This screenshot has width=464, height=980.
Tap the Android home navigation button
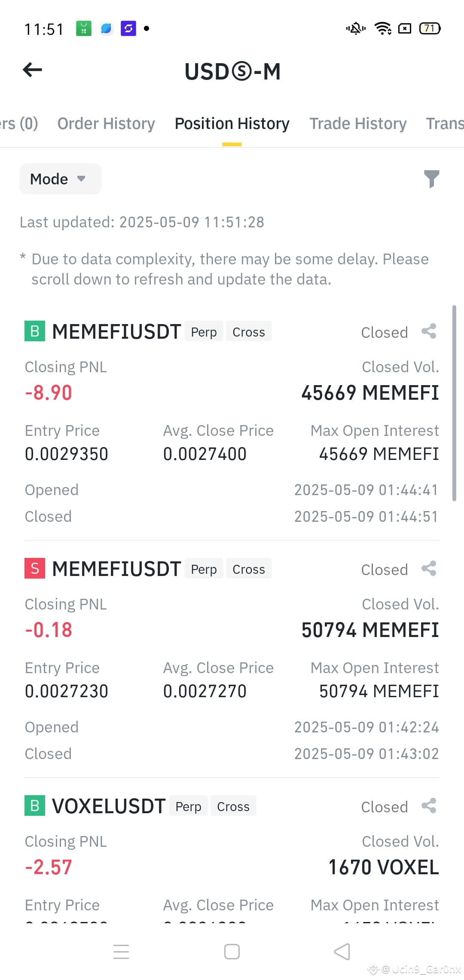[x=232, y=952]
